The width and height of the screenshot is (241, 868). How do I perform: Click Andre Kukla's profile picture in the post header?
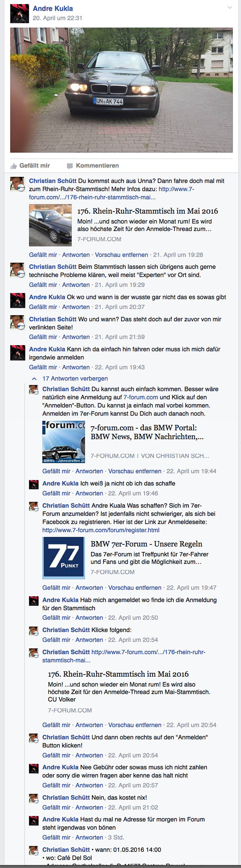pyautogui.click(x=19, y=14)
